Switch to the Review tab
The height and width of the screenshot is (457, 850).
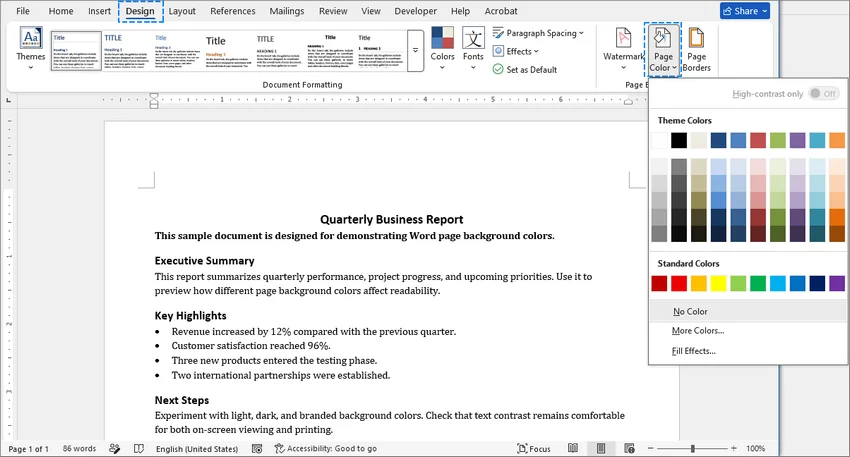[333, 11]
